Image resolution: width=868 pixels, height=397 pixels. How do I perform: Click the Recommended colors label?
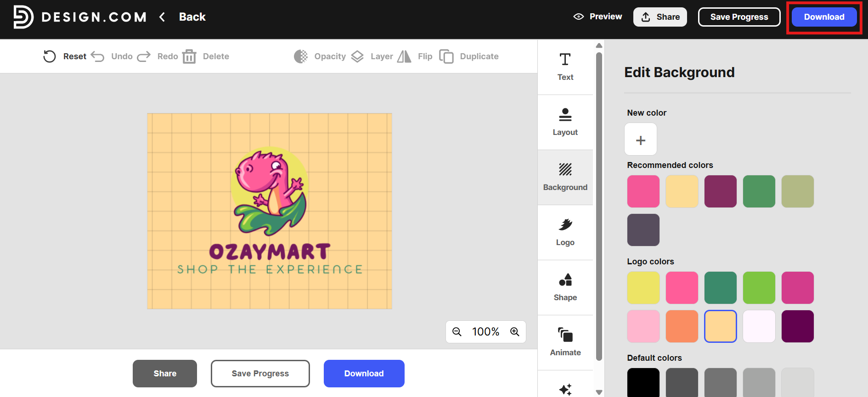[670, 165]
